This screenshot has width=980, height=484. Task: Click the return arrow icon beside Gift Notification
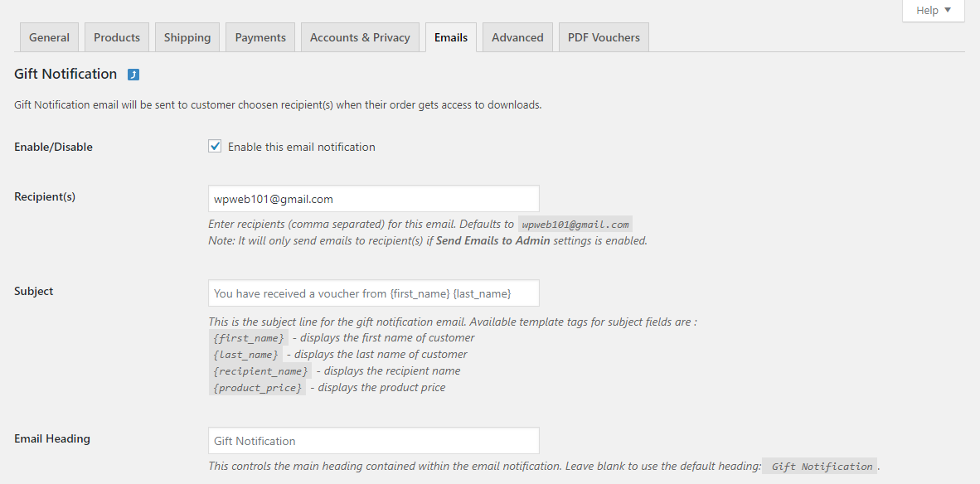[133, 75]
